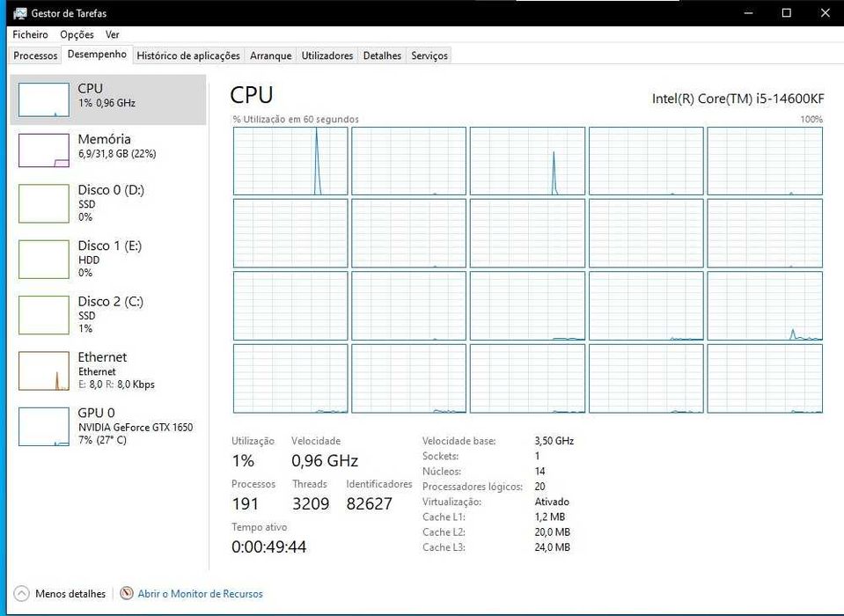The height and width of the screenshot is (616, 844).
Task: Switch to the Processos tab
Action: 35,55
